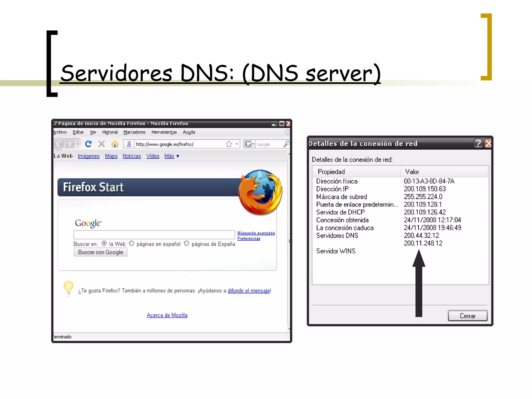This screenshot has height=399, width=532.
Task: Open the Editar menu
Action: tap(78, 132)
